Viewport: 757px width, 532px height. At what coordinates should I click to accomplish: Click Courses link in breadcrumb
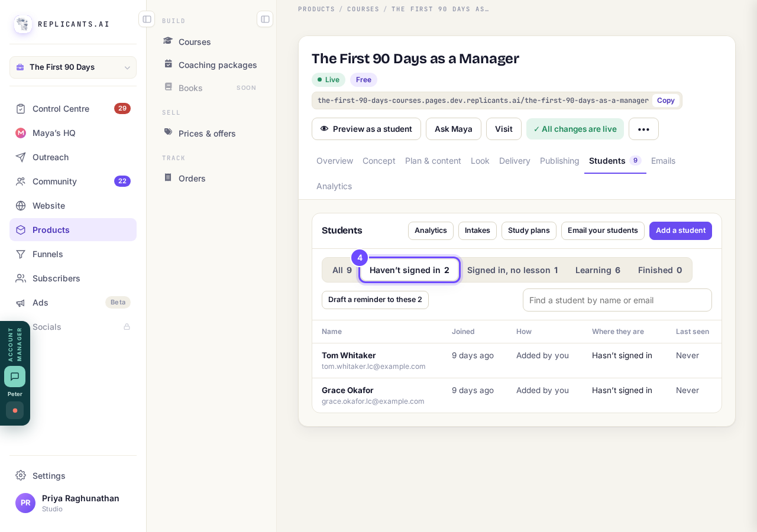pyautogui.click(x=363, y=9)
